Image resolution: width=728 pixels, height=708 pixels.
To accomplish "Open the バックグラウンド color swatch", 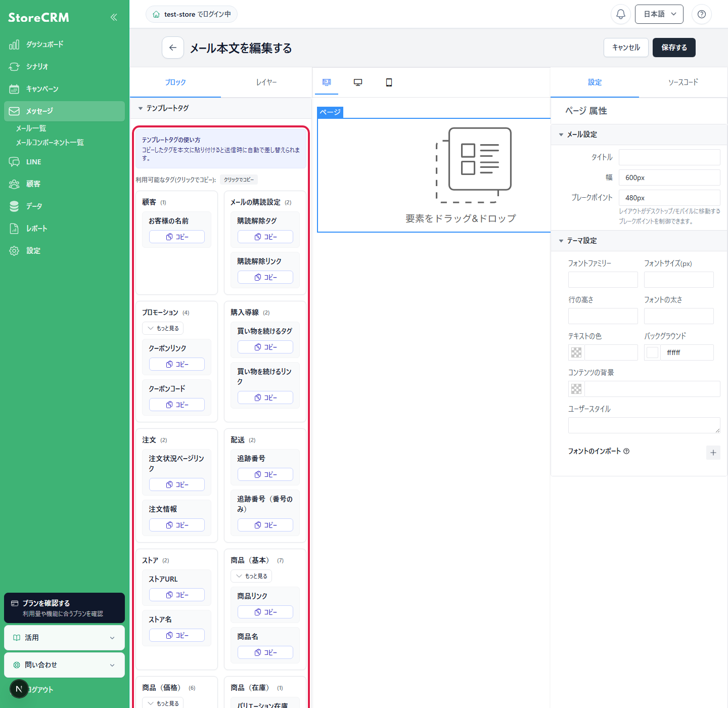I will 652,352.
